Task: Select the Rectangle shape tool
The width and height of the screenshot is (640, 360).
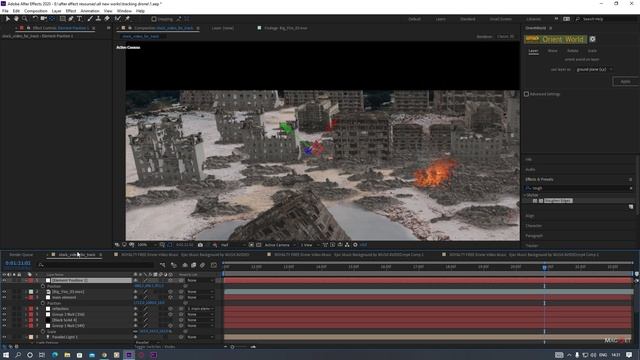Action: [62, 19]
